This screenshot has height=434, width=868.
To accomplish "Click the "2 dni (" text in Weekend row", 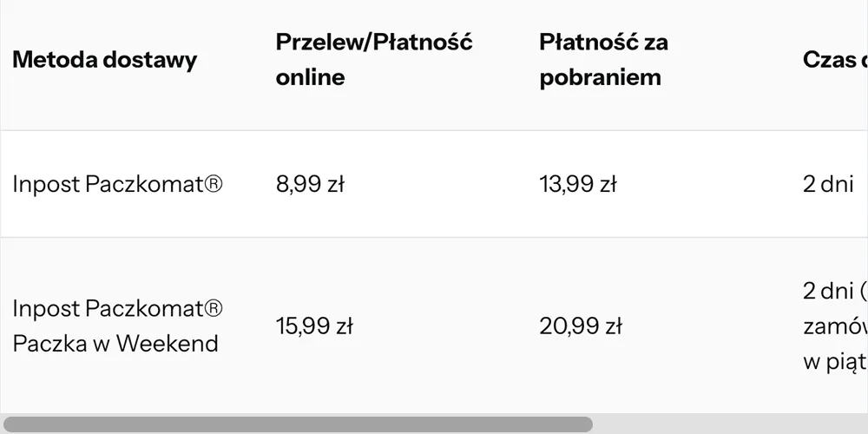I will (835, 292).
